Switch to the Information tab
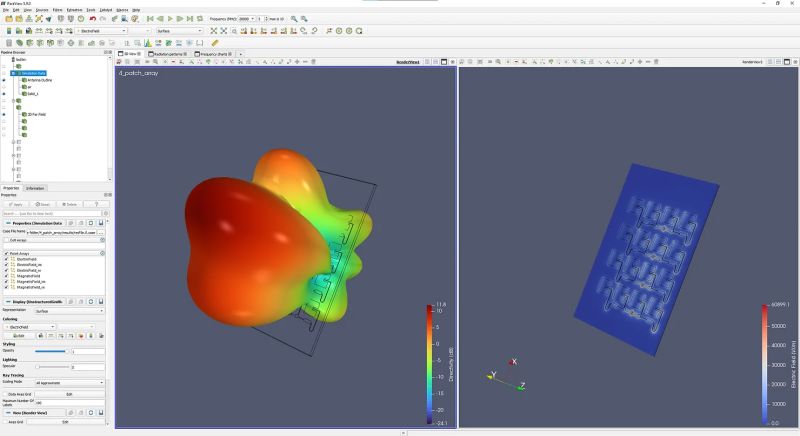 pyautogui.click(x=35, y=188)
